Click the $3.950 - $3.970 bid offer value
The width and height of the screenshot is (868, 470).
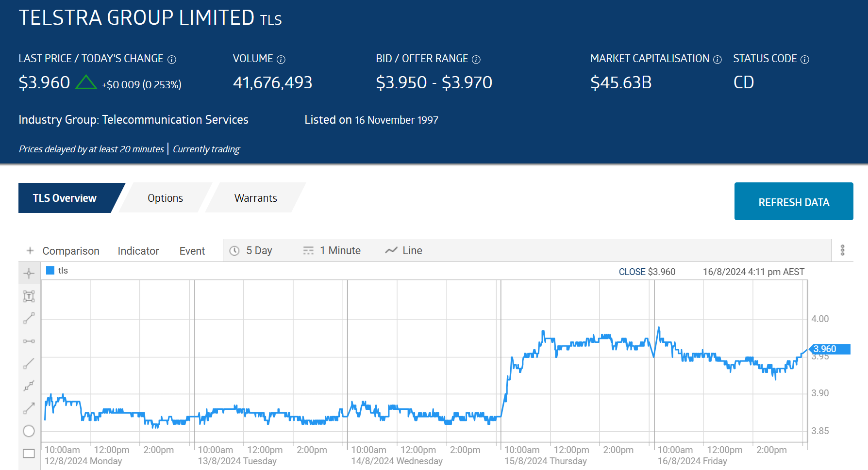[434, 82]
